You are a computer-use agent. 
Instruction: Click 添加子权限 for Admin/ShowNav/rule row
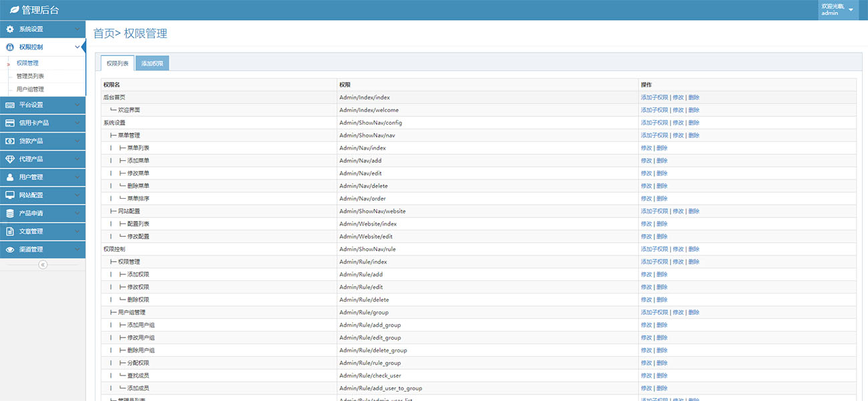tap(654, 250)
